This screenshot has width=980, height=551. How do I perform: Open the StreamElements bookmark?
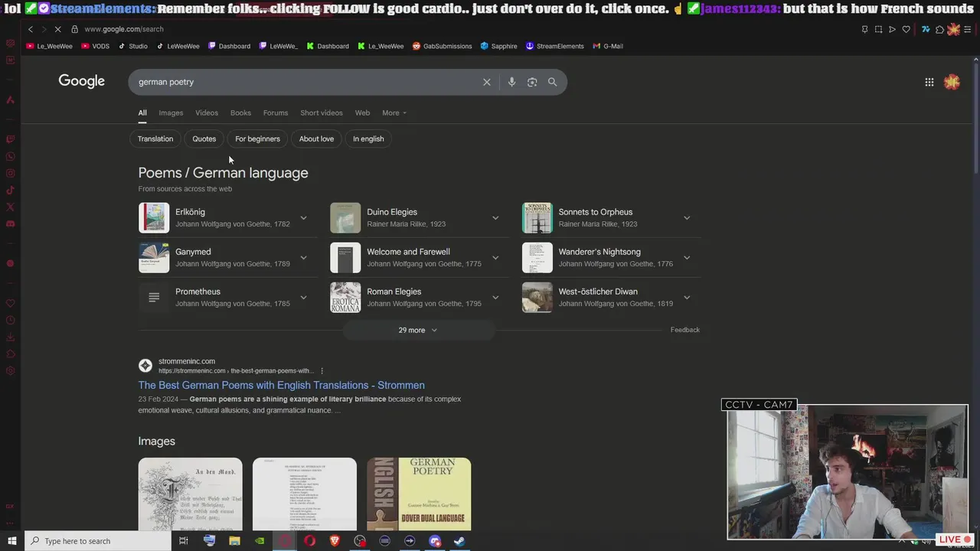pyautogui.click(x=554, y=46)
